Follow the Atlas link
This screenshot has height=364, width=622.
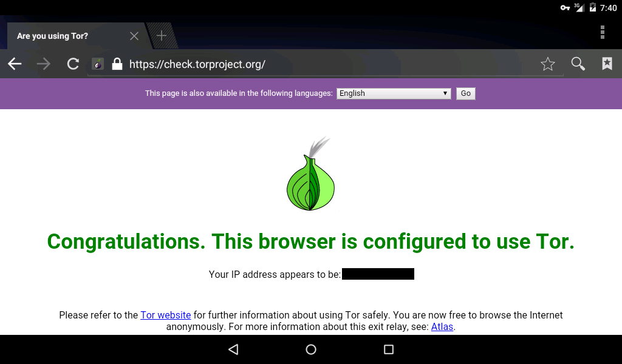point(442,327)
